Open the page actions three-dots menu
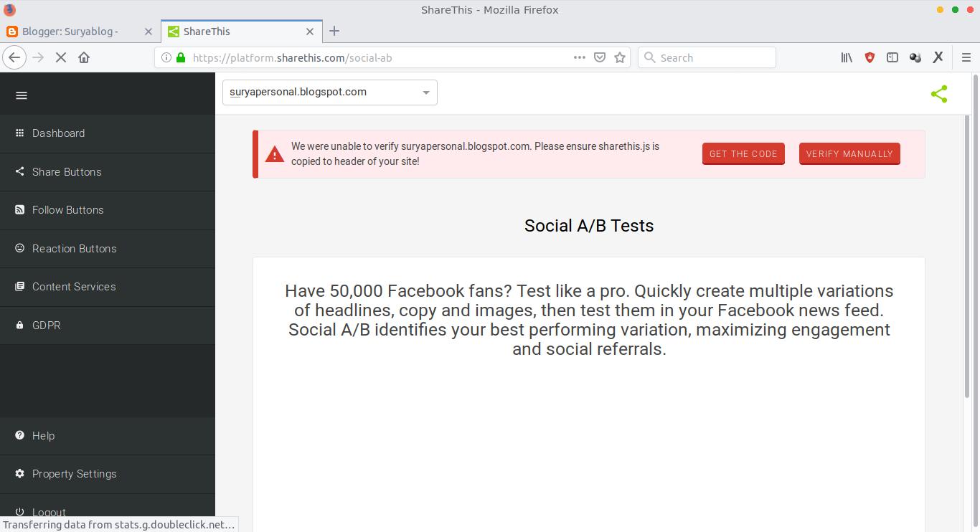This screenshot has width=980, height=532. (580, 57)
